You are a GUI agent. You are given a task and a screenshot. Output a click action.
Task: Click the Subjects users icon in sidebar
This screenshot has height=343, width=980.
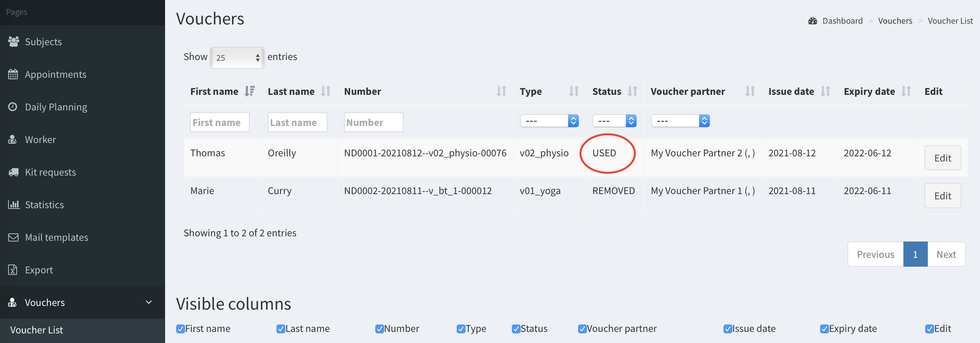coord(13,41)
